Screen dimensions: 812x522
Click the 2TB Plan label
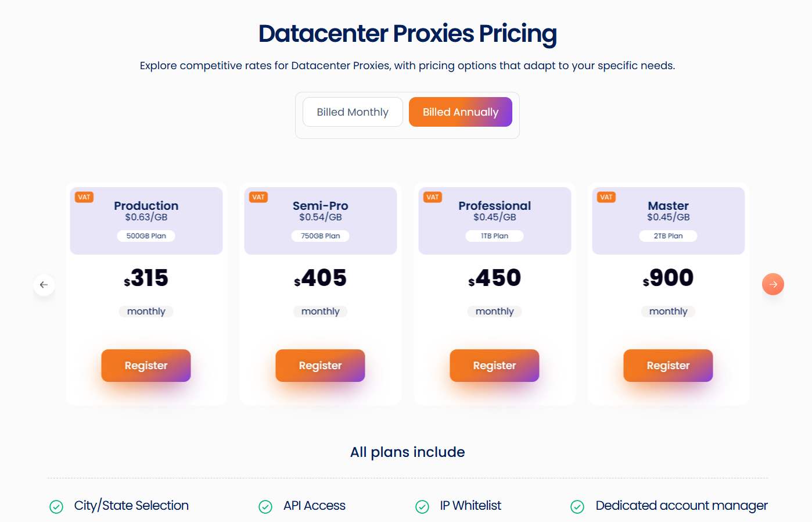[x=668, y=236]
